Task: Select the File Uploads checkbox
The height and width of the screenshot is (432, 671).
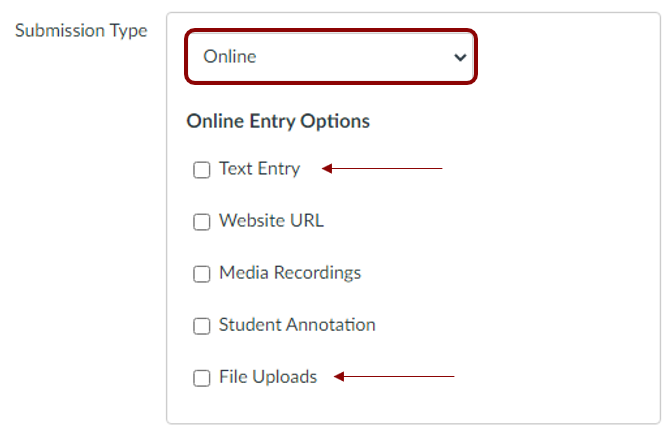Action: pos(201,378)
